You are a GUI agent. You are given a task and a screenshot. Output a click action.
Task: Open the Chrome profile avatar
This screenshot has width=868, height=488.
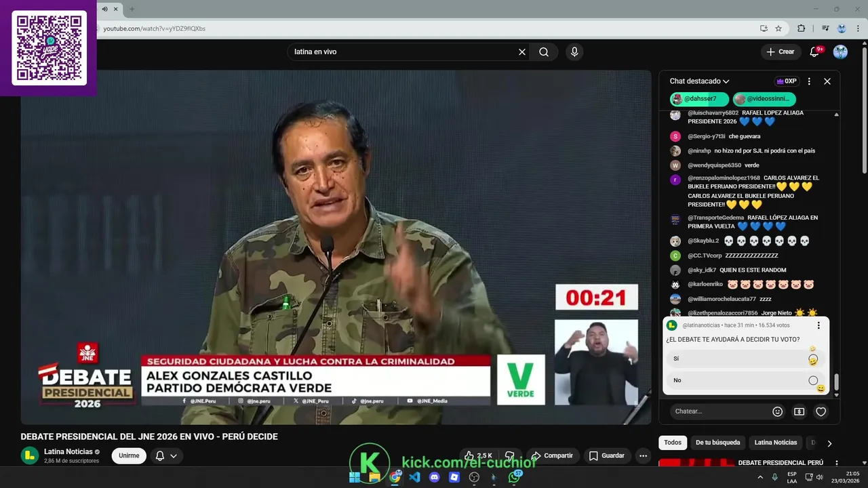tap(842, 28)
